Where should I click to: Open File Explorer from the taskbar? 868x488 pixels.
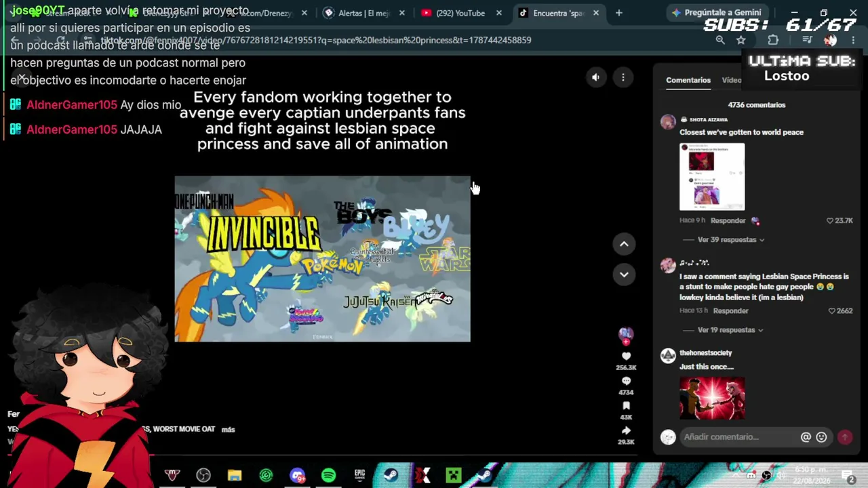pos(235,475)
